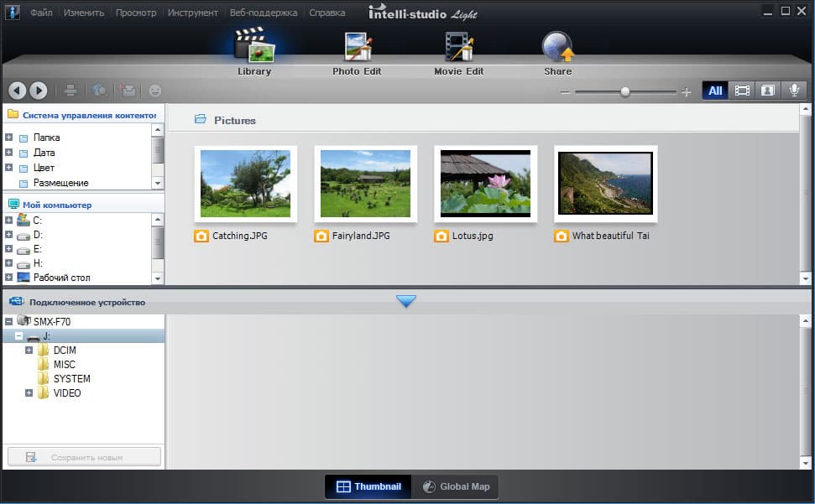Expand the Рабочий стол node

pyautogui.click(x=9, y=278)
